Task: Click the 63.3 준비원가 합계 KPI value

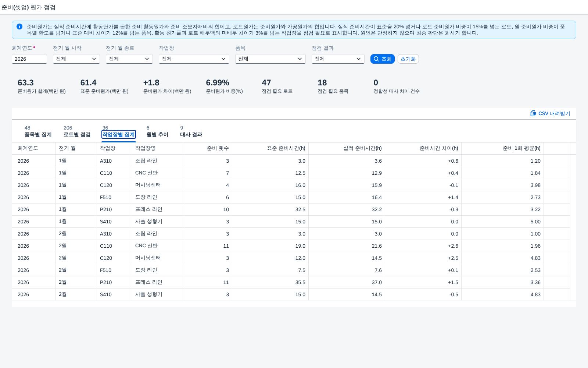Action: [26, 83]
